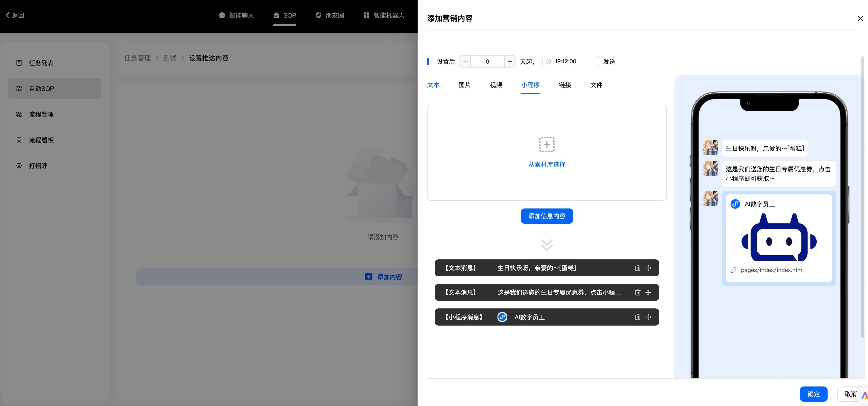Switch to the 图片 tab
This screenshot has width=868, height=406.
click(x=464, y=85)
